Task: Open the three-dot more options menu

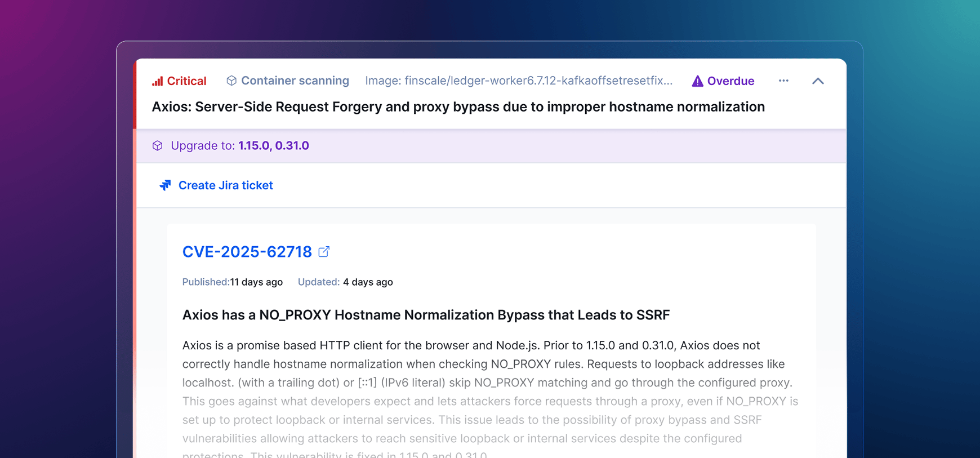Action: (783, 81)
